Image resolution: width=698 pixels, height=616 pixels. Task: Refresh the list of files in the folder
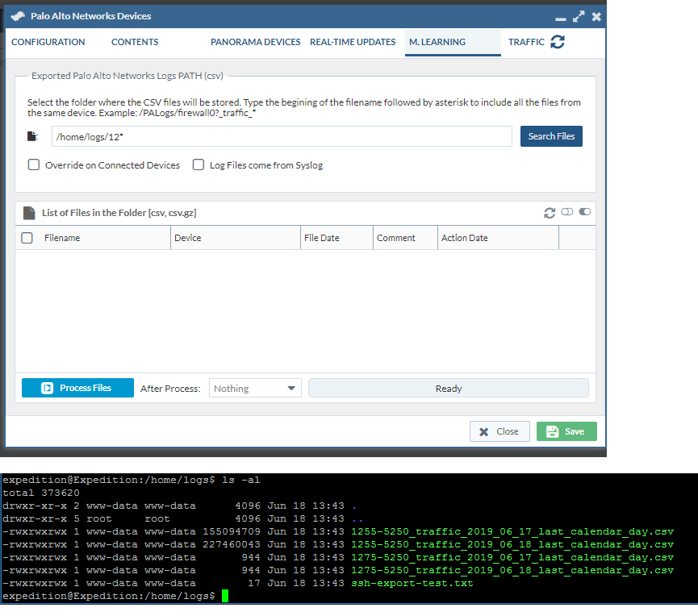click(x=550, y=213)
